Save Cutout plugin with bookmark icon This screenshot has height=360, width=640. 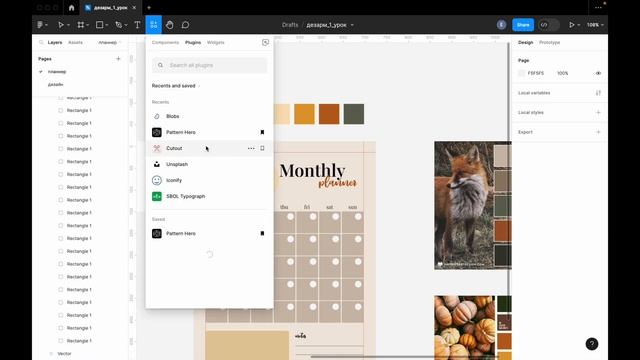(x=262, y=148)
